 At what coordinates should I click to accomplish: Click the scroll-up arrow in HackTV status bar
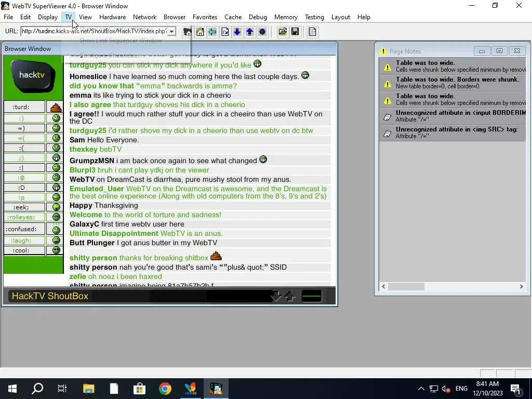[x=290, y=297]
